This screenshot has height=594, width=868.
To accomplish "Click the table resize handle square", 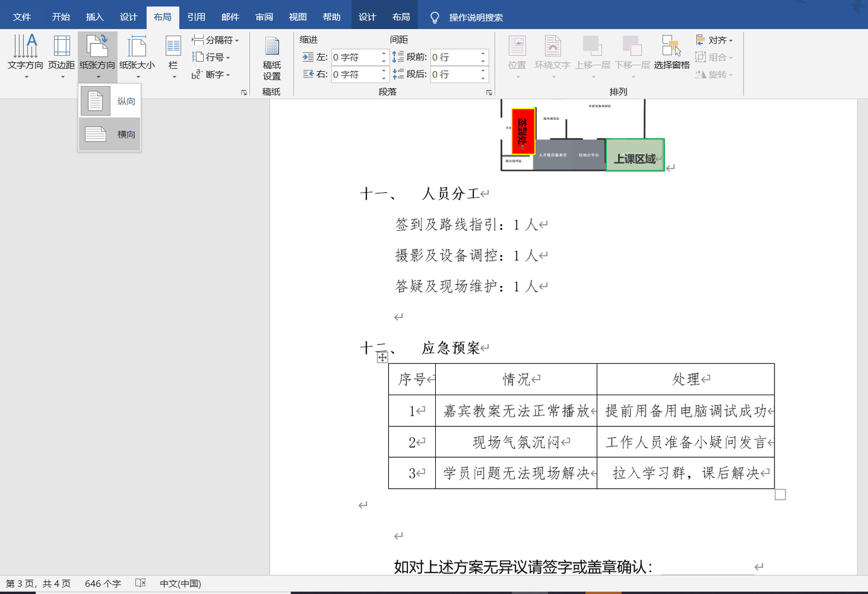I will [x=780, y=495].
